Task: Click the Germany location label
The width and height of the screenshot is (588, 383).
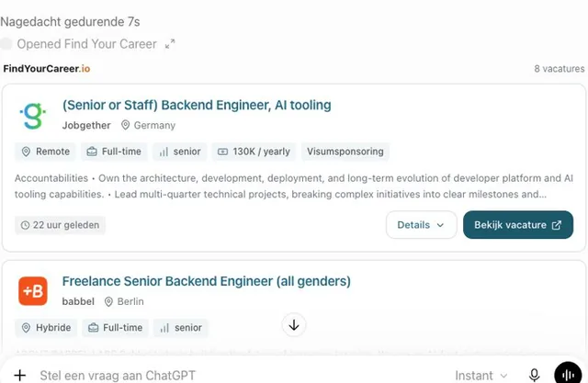Action: pyautogui.click(x=154, y=125)
